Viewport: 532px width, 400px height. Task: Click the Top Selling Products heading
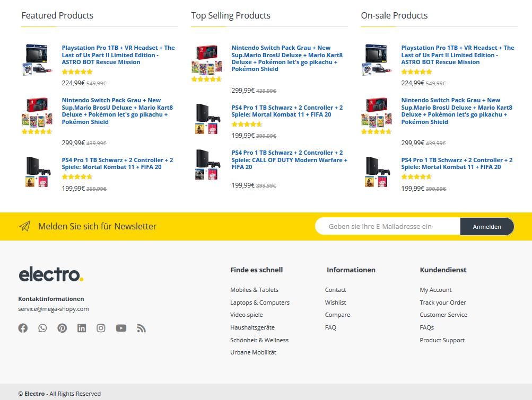[231, 15]
